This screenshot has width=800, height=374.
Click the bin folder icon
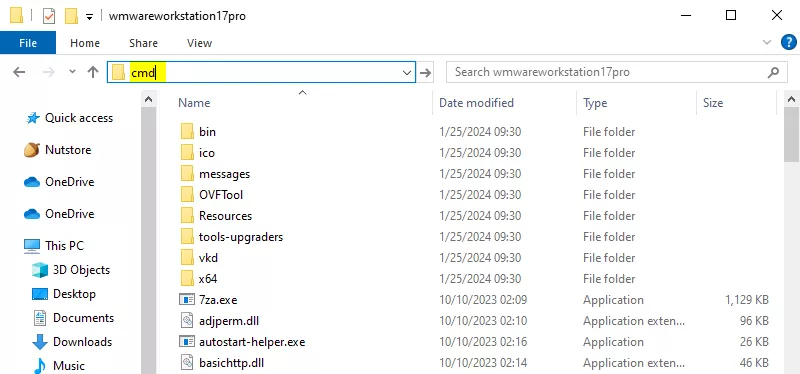point(187,132)
